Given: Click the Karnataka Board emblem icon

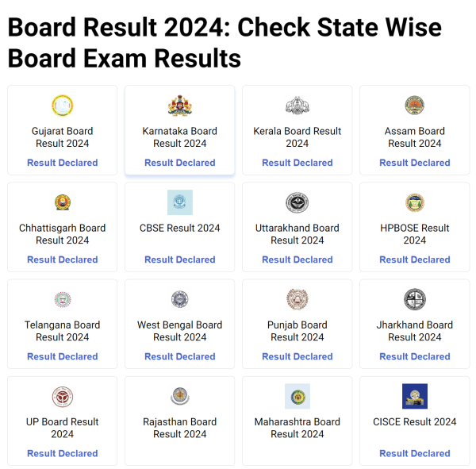Looking at the screenshot, I should click(x=179, y=106).
